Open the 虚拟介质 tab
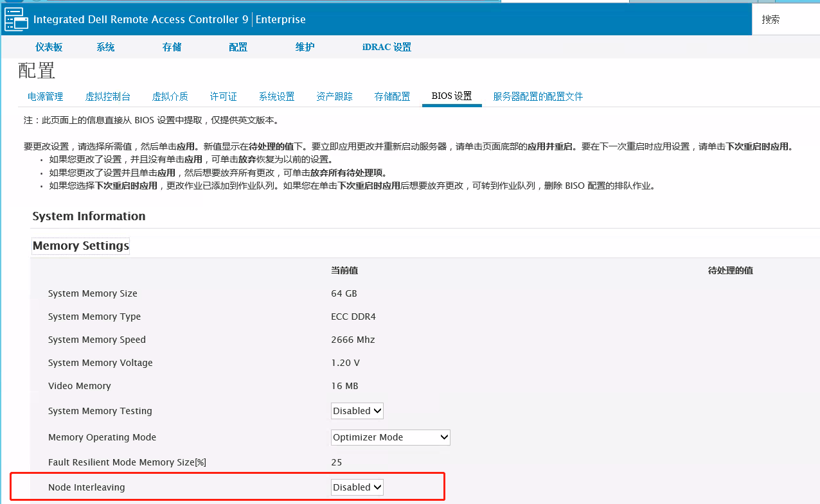 [x=170, y=96]
